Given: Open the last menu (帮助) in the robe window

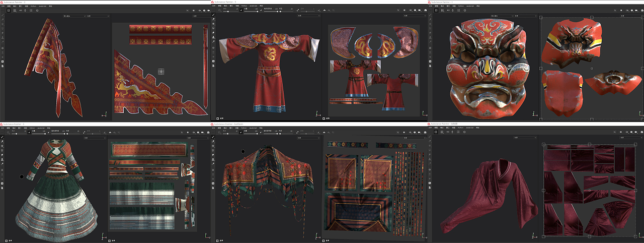Looking at the screenshot, I should point(261,6).
